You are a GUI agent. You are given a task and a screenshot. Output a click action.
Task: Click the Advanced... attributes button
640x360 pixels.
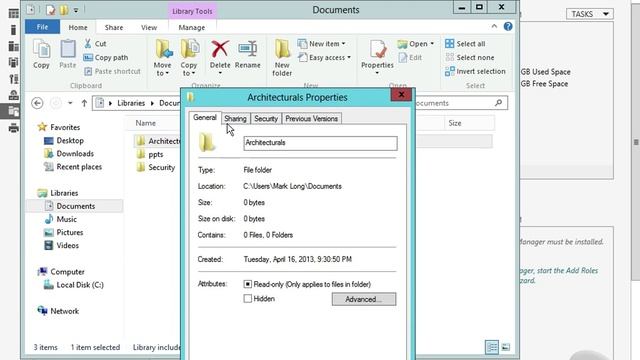pos(364,299)
